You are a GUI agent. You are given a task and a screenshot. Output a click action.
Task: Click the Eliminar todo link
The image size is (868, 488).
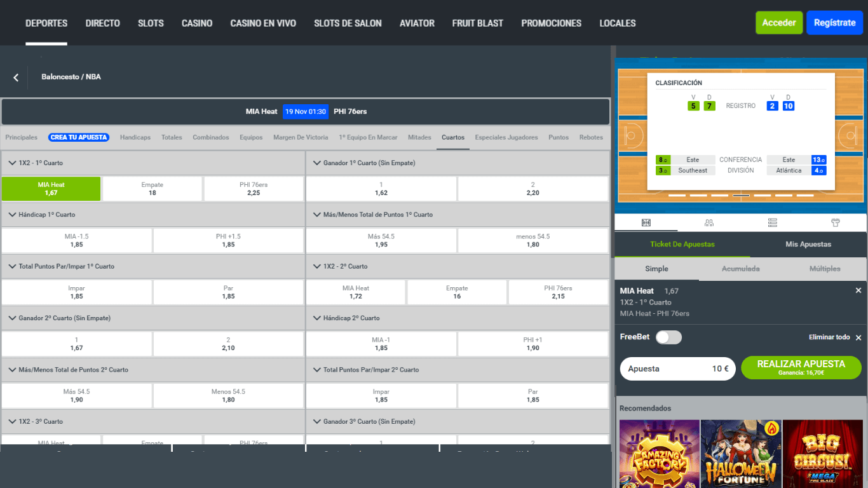[829, 337]
